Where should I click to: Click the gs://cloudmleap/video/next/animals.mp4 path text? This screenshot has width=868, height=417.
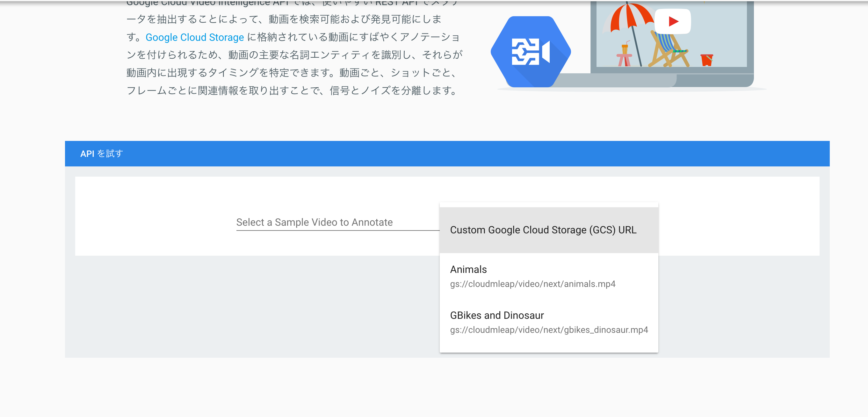pyautogui.click(x=532, y=284)
